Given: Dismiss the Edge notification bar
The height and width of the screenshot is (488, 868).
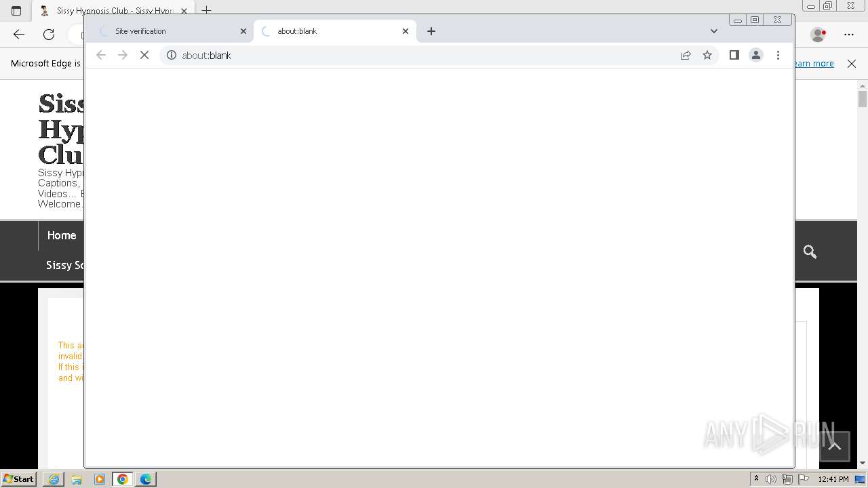Looking at the screenshot, I should point(852,64).
